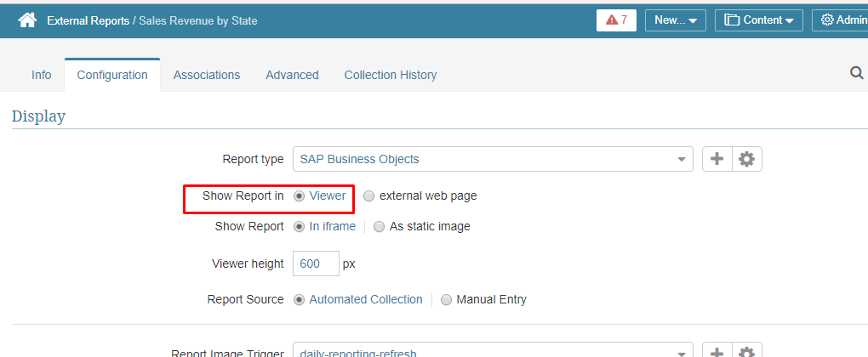Add a new Report Image Trigger
The width and height of the screenshot is (868, 357).
pos(717,352)
